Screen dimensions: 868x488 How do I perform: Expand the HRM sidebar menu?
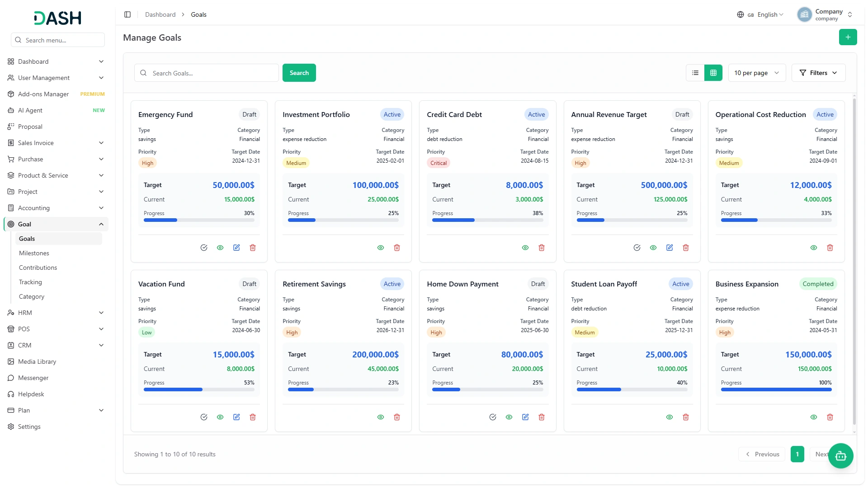click(x=56, y=313)
